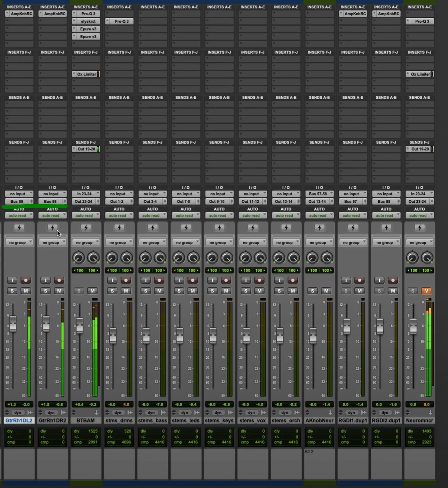448x488 pixels.
Task: Click left pan knob on BTBAM track
Action: 78,258
